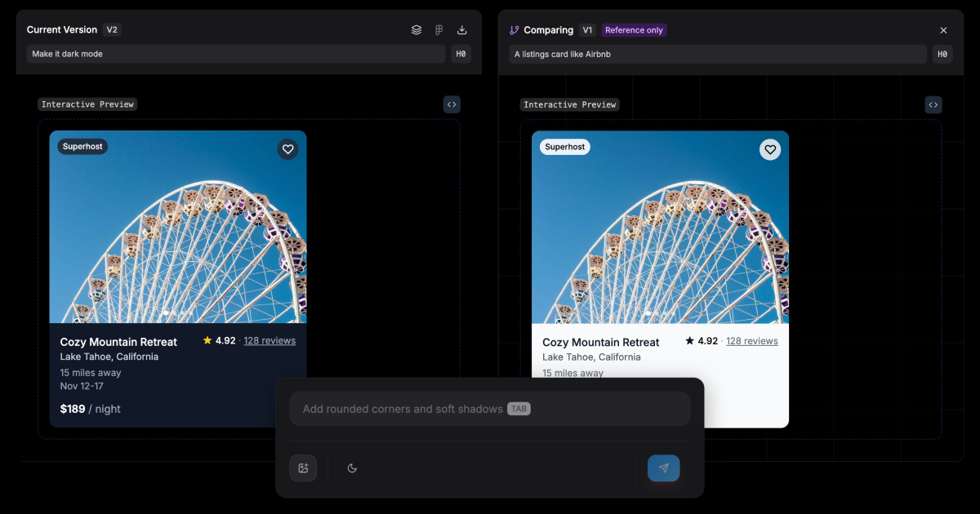Click the 'Current Version' heading
The height and width of the screenshot is (514, 980).
62,30
